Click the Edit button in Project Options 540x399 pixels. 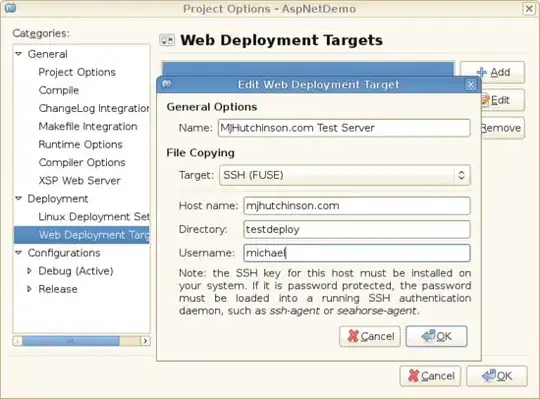click(x=502, y=100)
